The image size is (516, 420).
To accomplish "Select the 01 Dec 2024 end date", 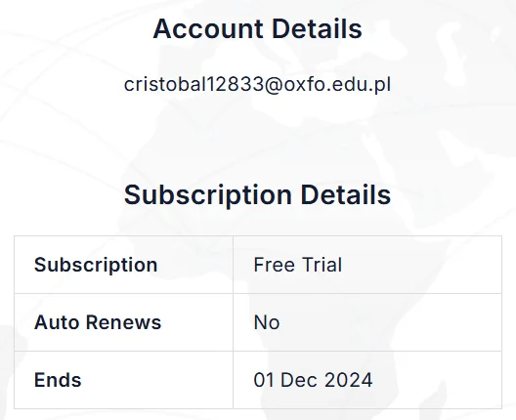I will [x=313, y=380].
